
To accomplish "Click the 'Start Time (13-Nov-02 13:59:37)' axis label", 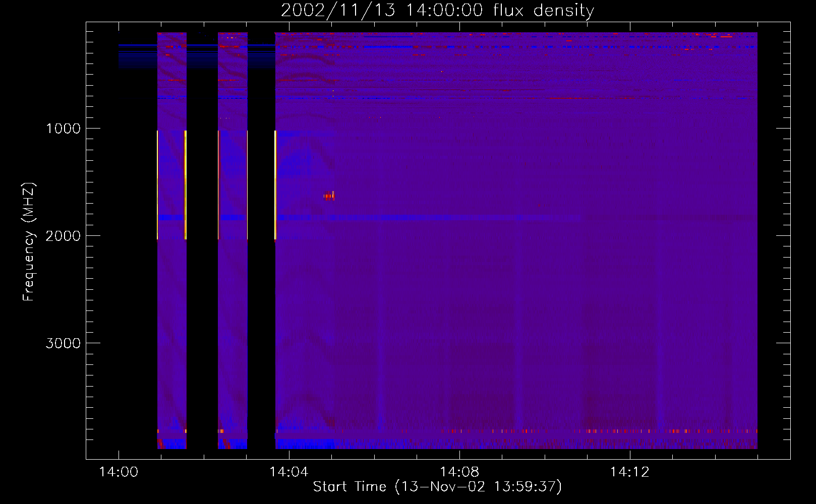I will 437,487.
